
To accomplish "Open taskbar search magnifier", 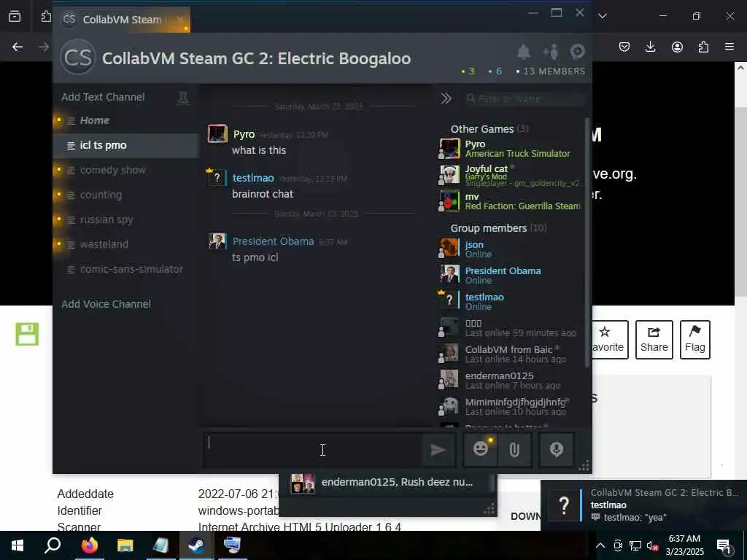I will click(53, 545).
